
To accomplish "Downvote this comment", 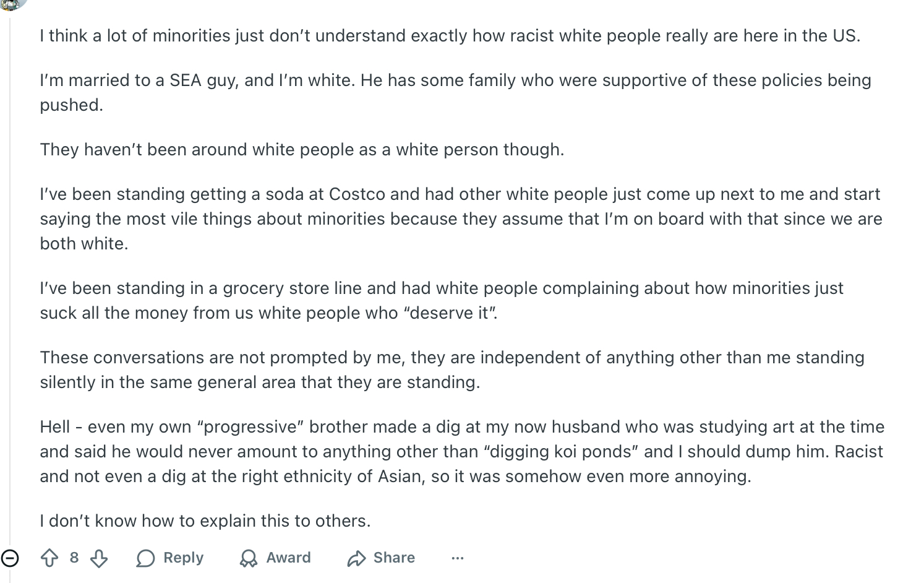I will tap(99, 558).
